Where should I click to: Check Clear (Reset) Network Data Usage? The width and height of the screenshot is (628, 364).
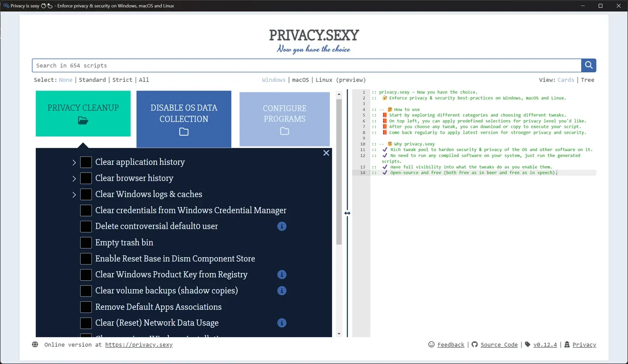pos(86,323)
